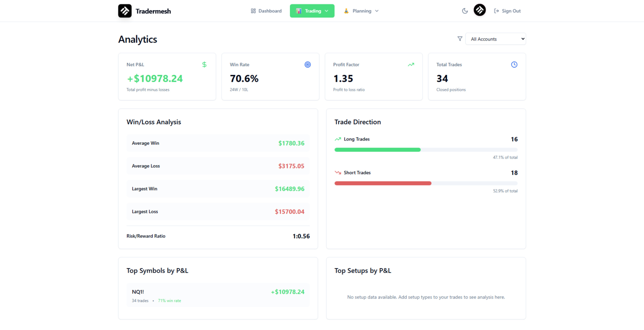Select the Largest Win value $16489.96

pyautogui.click(x=289, y=189)
